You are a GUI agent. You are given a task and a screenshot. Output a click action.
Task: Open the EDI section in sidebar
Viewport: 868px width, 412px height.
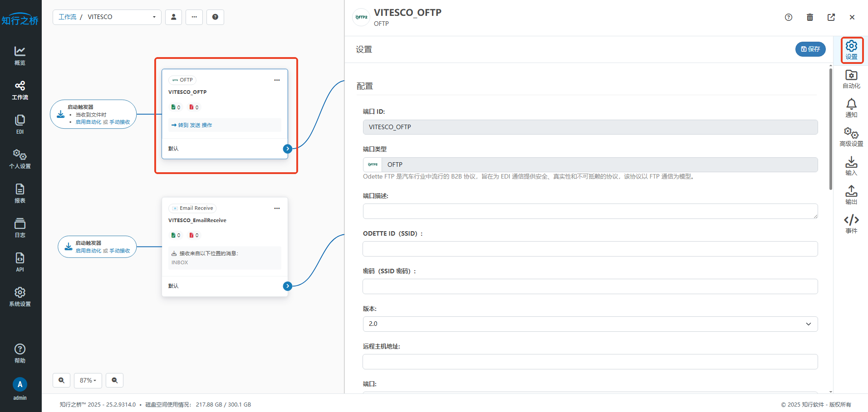tap(20, 124)
